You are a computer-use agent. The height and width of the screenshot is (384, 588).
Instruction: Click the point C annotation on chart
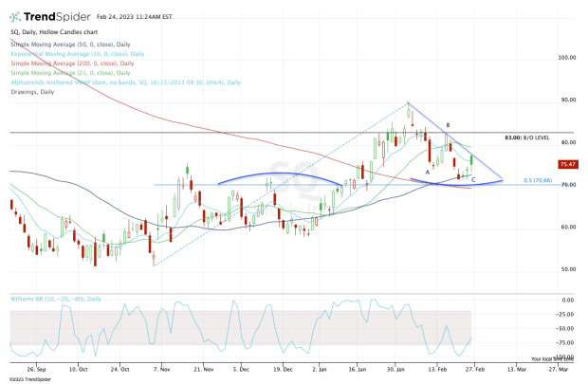pos(473,179)
